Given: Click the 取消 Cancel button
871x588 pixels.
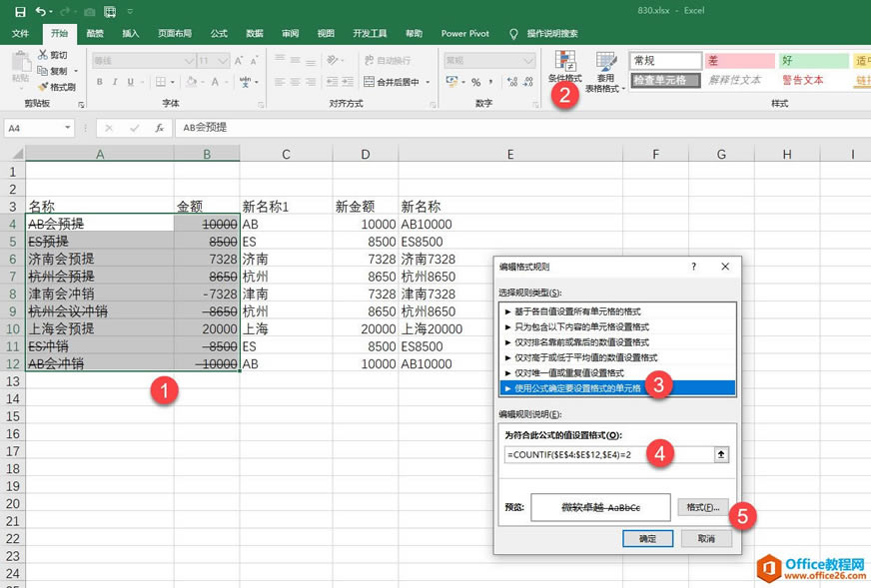Looking at the screenshot, I should (706, 538).
